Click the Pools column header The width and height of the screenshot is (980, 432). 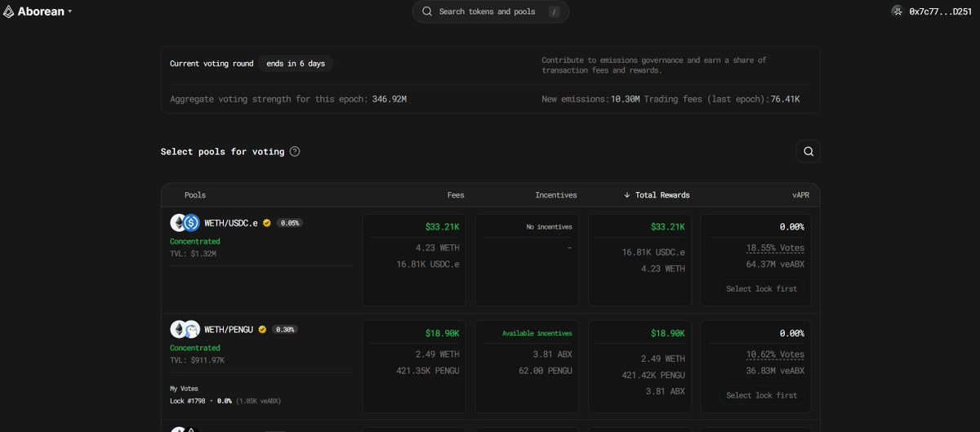click(195, 195)
